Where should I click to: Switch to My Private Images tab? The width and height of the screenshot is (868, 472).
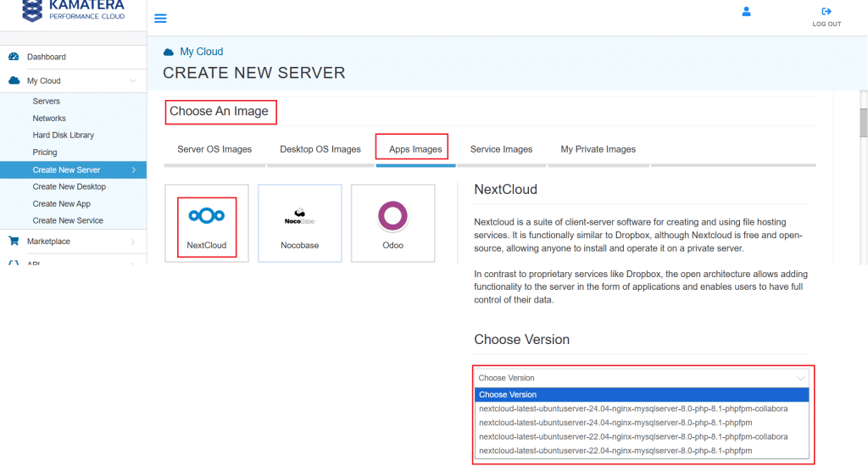pos(598,149)
